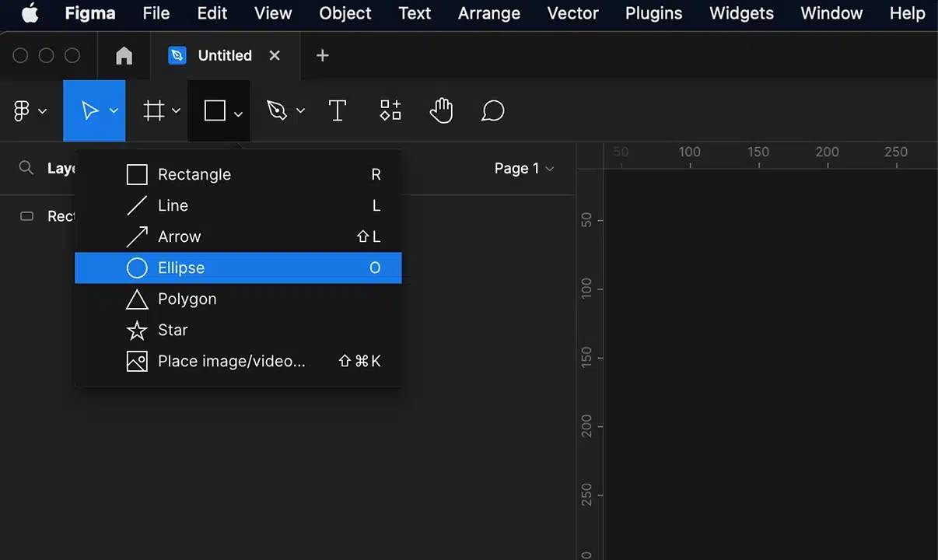Click the search magnifier in Layers panel
This screenshot has width=938, height=560.
pos(26,168)
